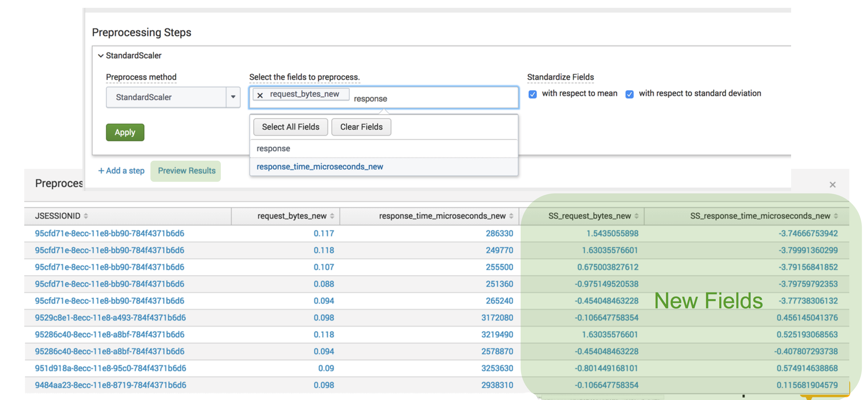868x400 pixels.
Task: Toggle with respect to mean checkbox
Action: (x=532, y=94)
